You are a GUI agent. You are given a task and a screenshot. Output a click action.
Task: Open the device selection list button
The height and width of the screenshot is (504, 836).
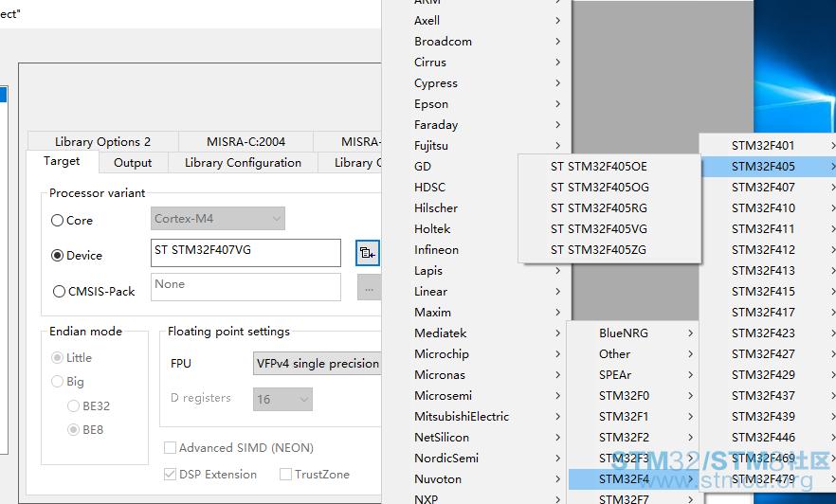pos(368,253)
